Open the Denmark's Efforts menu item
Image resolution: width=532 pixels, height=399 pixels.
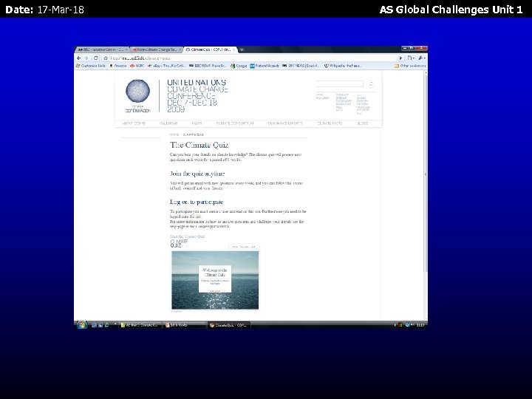click(285, 123)
